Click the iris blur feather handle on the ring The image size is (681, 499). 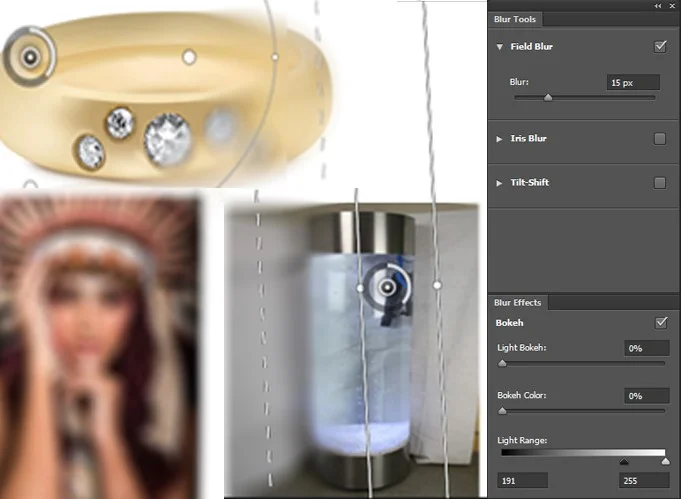189,56
